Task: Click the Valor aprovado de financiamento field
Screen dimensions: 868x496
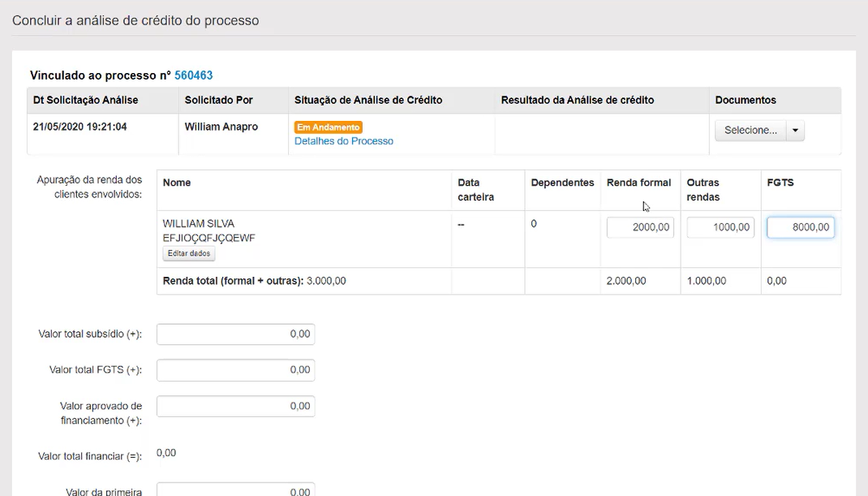Action: click(x=235, y=406)
